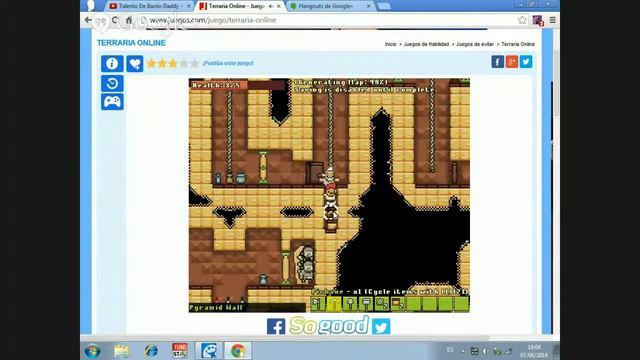The height and width of the screenshot is (360, 640).
Task: Open Juegos de Habilidad breadcrumb link
Action: [x=426, y=44]
